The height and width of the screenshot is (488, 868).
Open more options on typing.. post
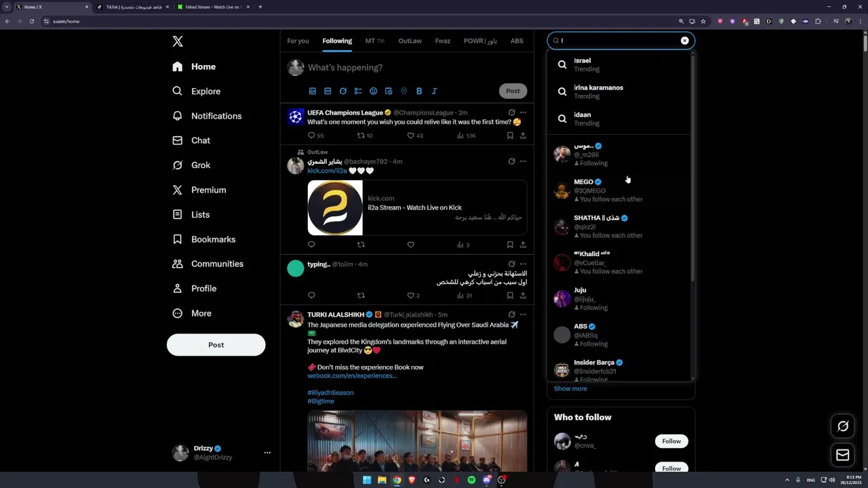tap(523, 264)
